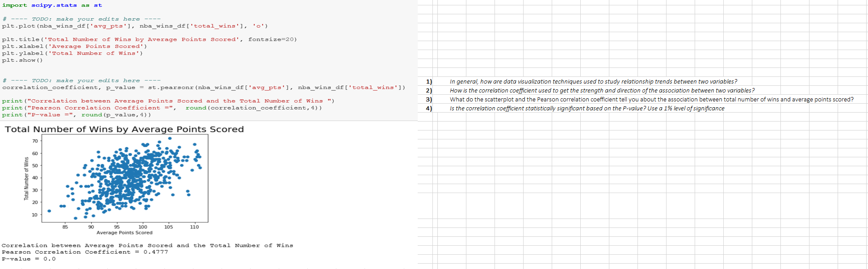Select the spreadsheet cell numbered '2)'
The height and width of the screenshot is (269, 868).
click(x=428, y=90)
